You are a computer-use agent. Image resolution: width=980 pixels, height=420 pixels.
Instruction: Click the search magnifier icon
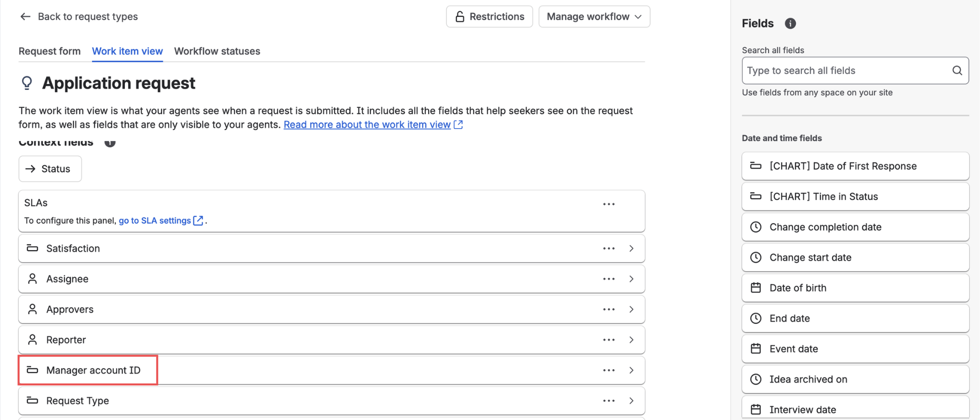(957, 71)
